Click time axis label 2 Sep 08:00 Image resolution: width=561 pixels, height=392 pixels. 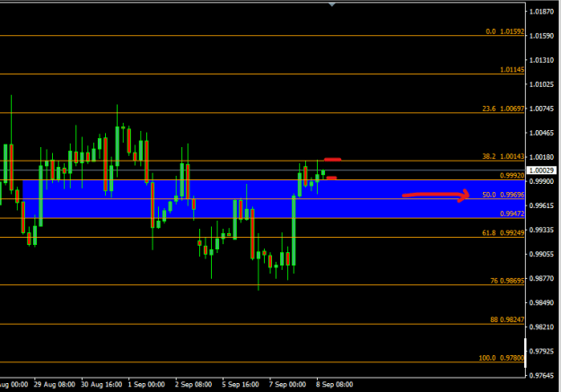click(193, 385)
